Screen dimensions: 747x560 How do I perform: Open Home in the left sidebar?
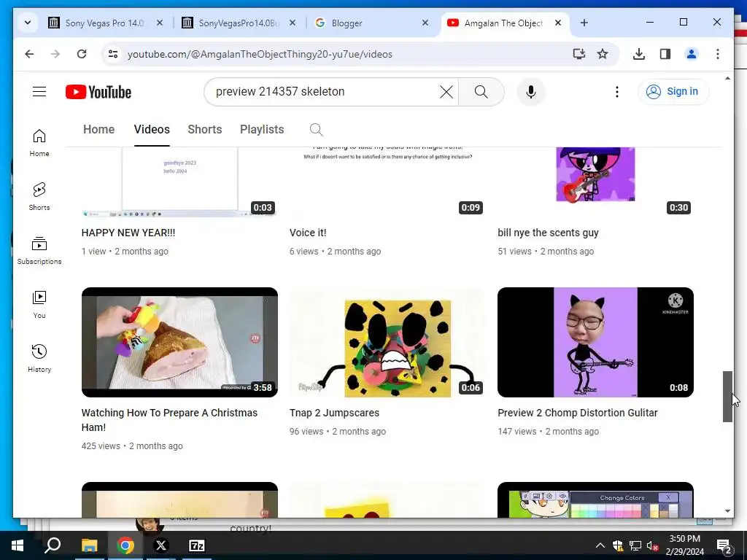tap(39, 143)
